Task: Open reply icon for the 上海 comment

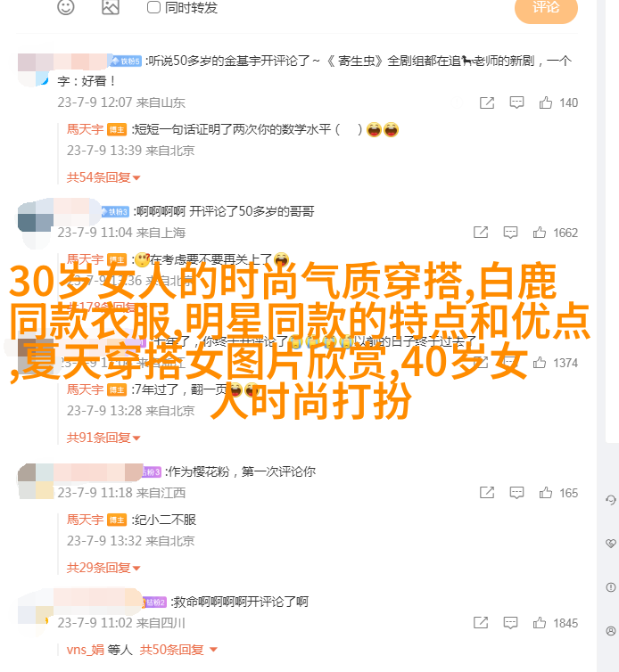Action: 510,233
